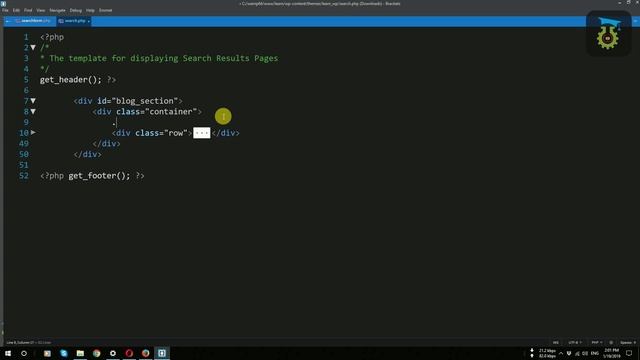Open Google Chrome from the taskbar
Screen dimensions: 640x360
[96, 353]
